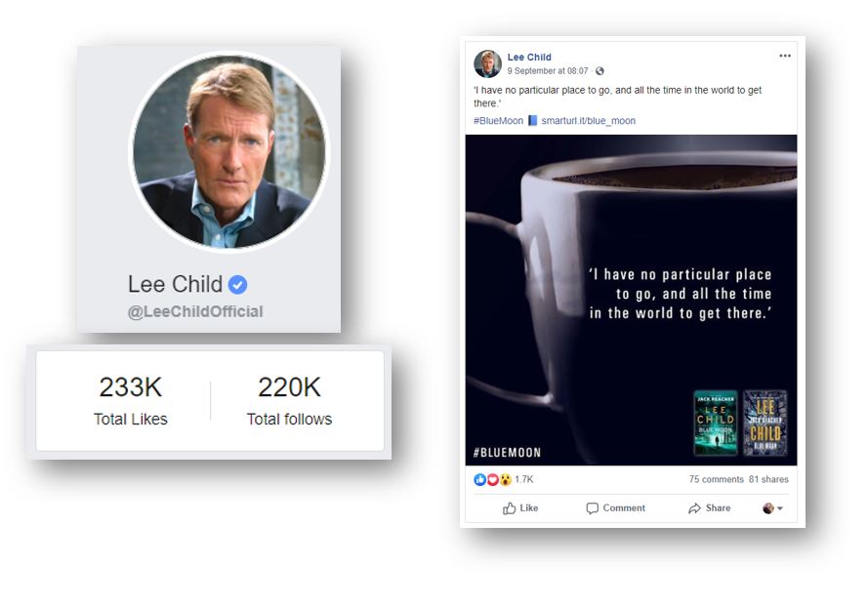Open the large Lee Child profile photo
Viewport: 868px width, 605px height.
(228, 151)
